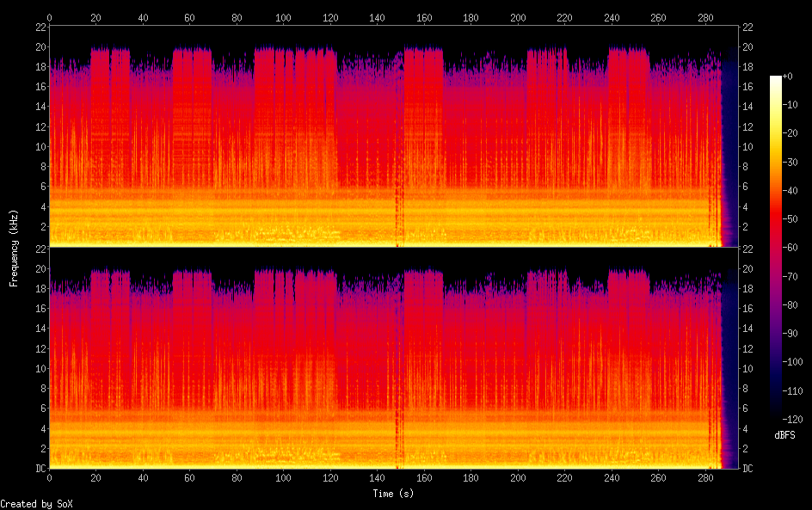Click the white top end of the color scale
812x510 pixels.
776,78
